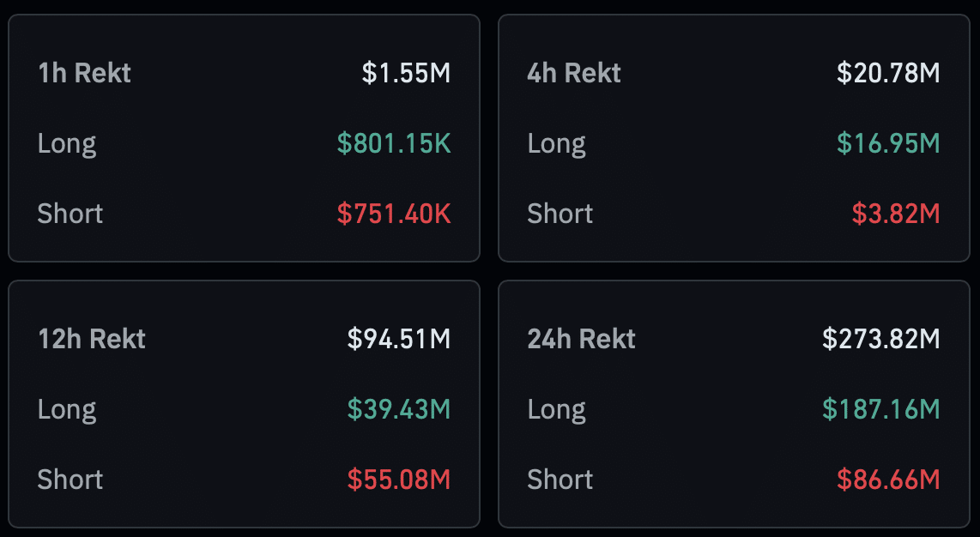
Task: Click the 4h Short value $3.82M
Action: (896, 214)
